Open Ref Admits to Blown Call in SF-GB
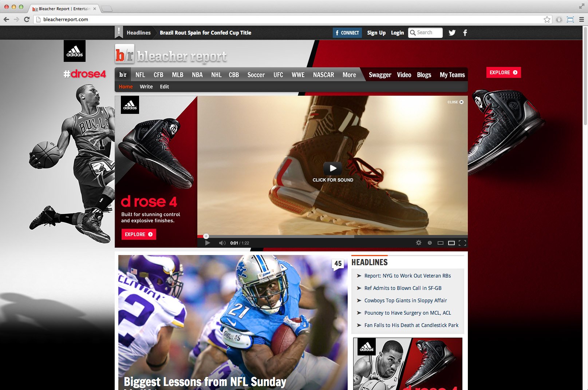 pyautogui.click(x=403, y=288)
